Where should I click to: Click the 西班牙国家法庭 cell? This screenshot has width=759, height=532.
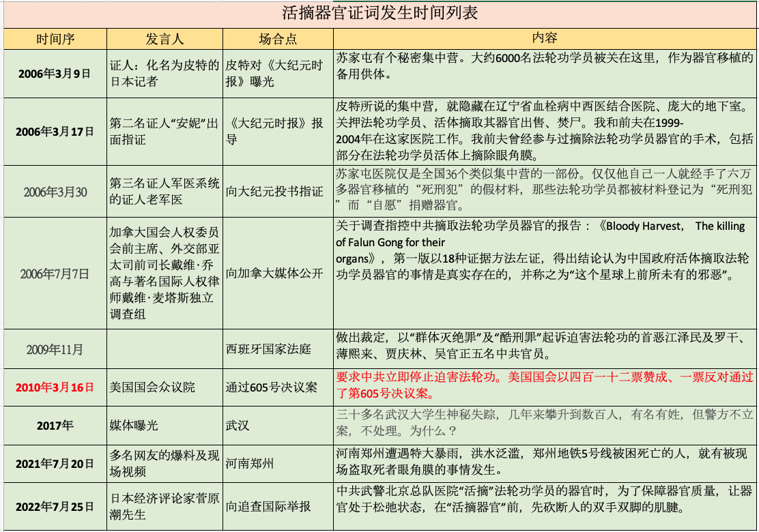click(278, 349)
